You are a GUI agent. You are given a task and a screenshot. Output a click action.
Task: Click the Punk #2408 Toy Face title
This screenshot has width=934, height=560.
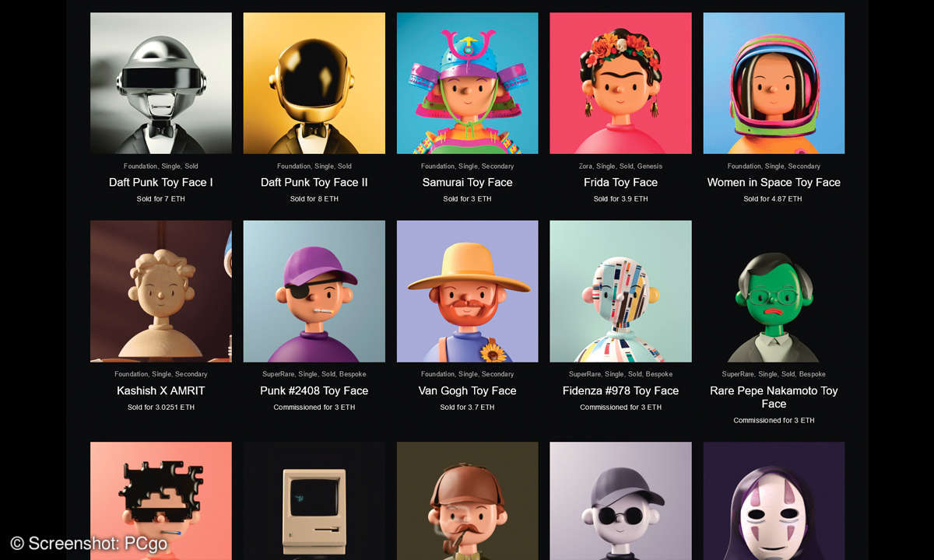pos(314,391)
